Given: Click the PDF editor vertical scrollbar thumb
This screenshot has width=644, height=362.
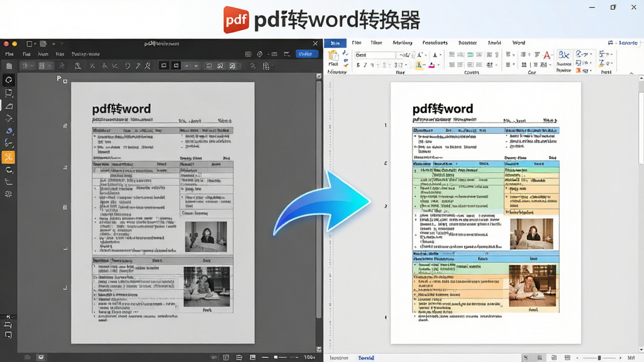Looking at the screenshot, I should click(x=319, y=199).
